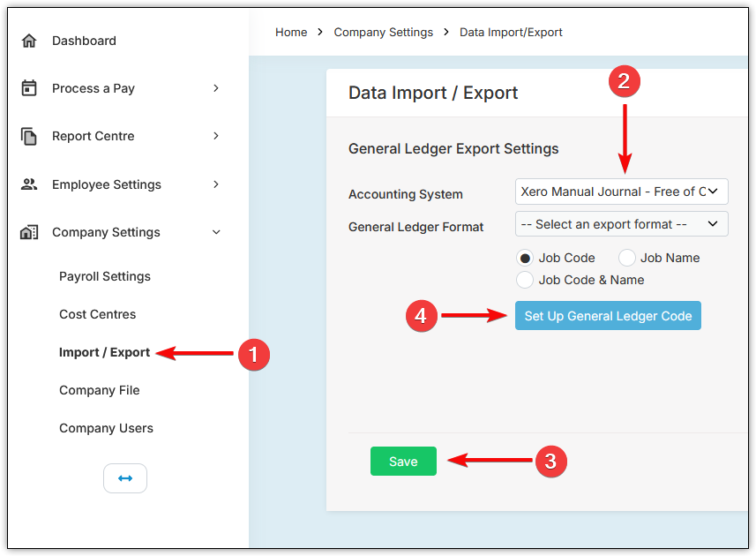Viewport: 756px width, 556px height.
Task: Collapse the Company Settings chevron
Action: (216, 232)
